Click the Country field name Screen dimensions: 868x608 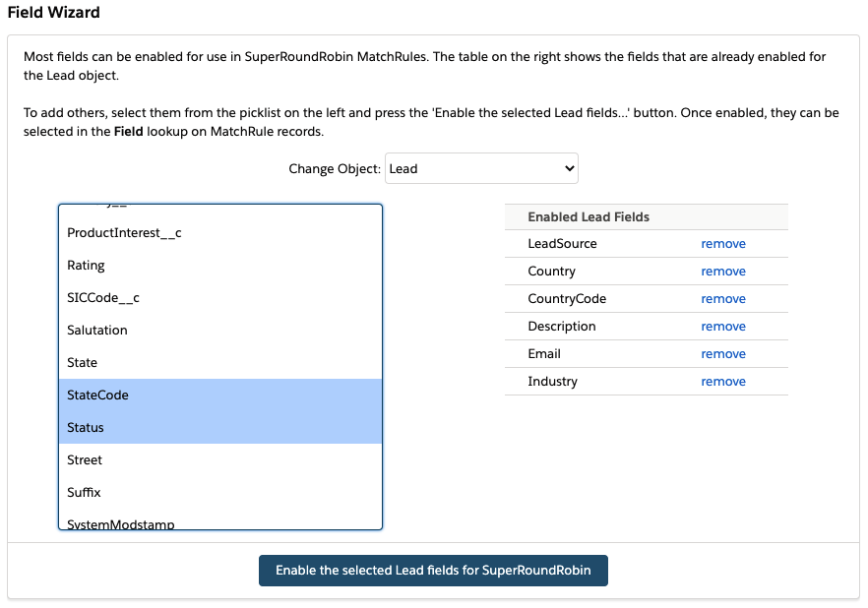[x=551, y=272]
